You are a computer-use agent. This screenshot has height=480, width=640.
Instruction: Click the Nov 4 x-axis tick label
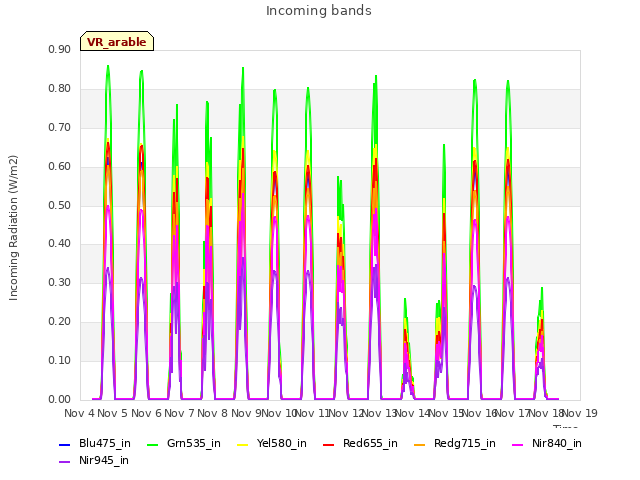click(79, 413)
